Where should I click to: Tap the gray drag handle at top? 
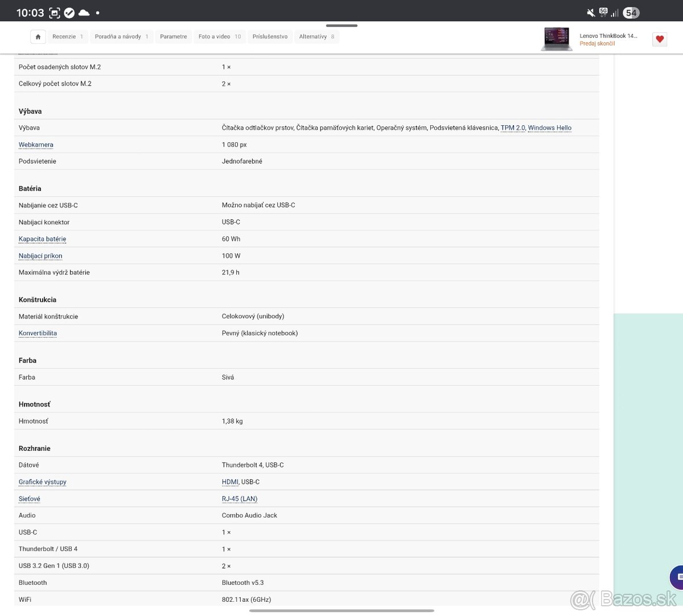(341, 26)
